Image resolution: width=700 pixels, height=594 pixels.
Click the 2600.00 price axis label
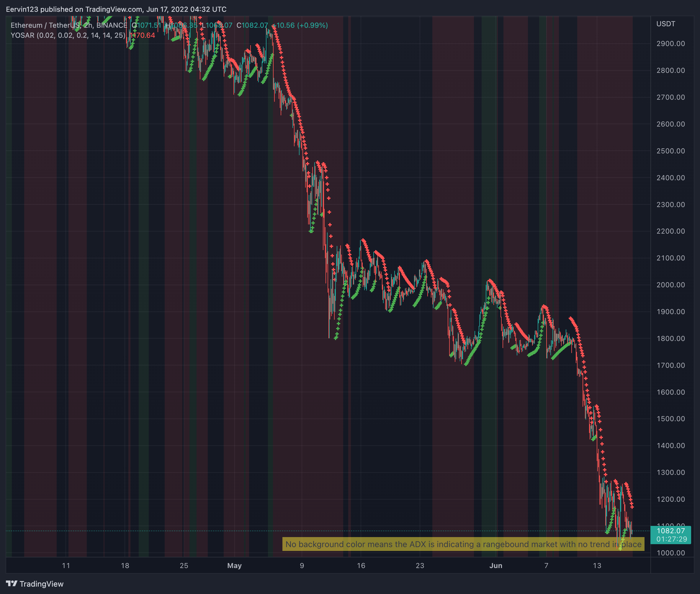tap(670, 124)
